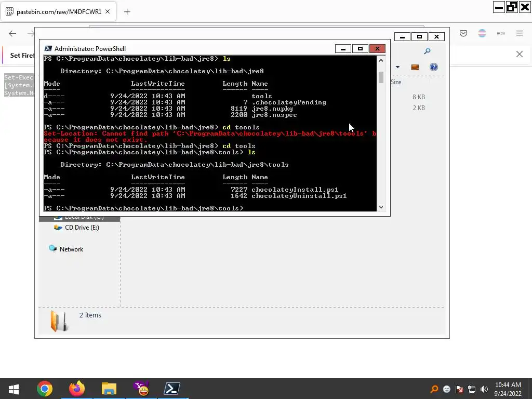This screenshot has height=399, width=532.
Task: Switch to Firefox in the taskbar
Action: tap(77, 389)
